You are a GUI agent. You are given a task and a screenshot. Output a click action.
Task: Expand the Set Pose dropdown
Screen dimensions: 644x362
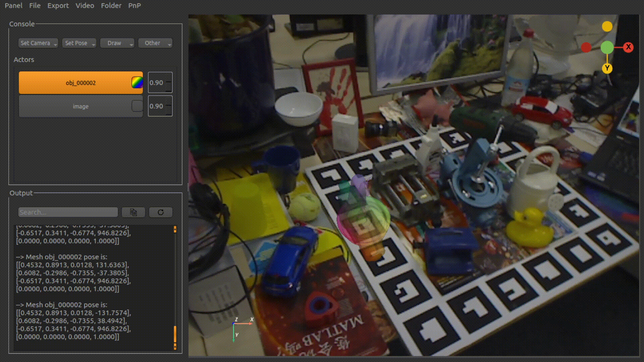pyautogui.click(x=79, y=43)
